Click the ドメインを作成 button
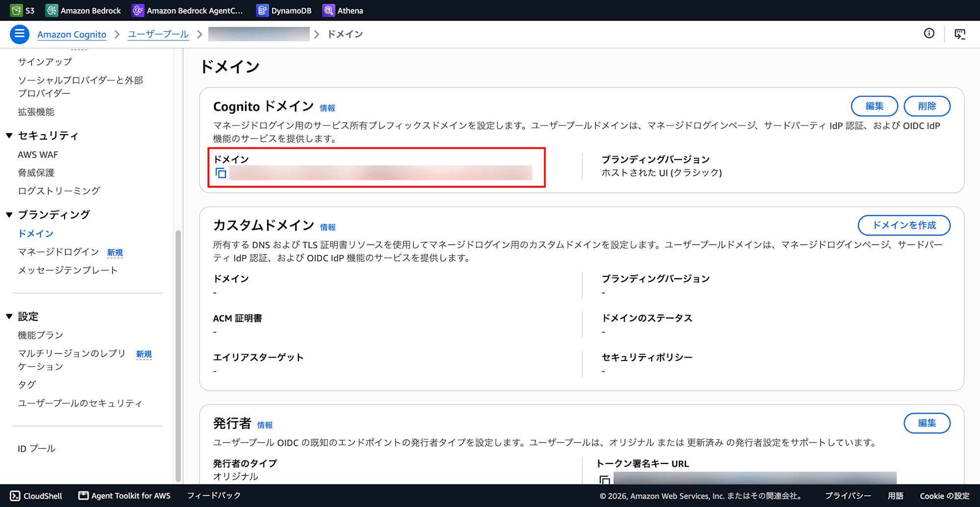The width and height of the screenshot is (980, 507). [904, 225]
